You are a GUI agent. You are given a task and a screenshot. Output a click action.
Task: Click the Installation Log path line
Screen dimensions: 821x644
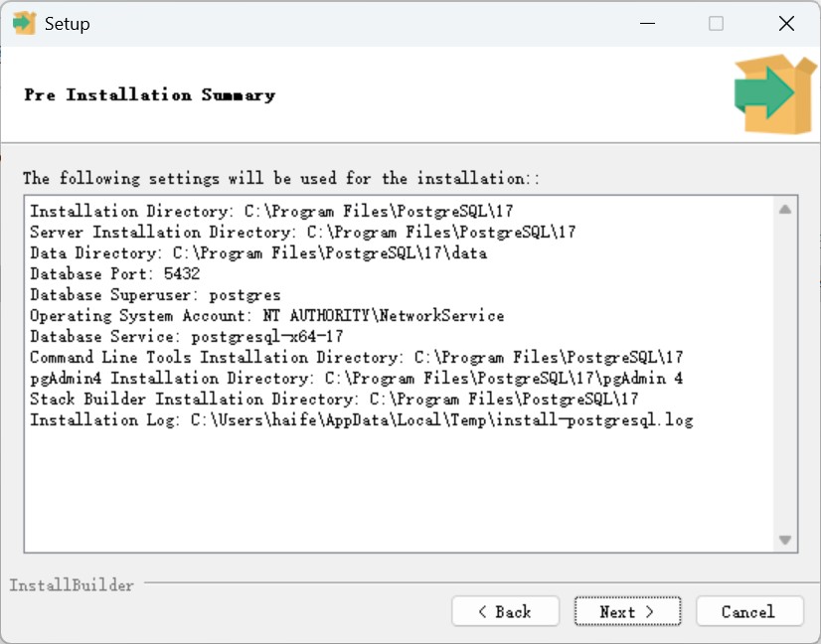[x=361, y=420]
